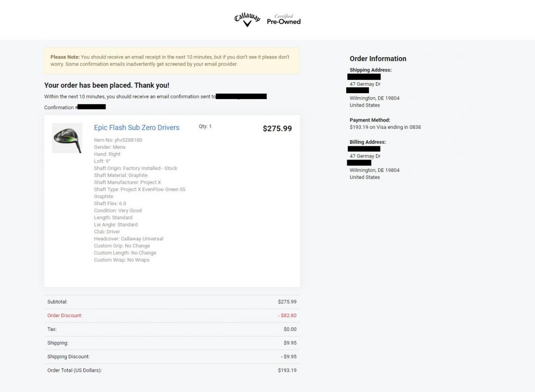535x392 pixels.
Task: Click the Billing Address label
Action: pos(368,142)
